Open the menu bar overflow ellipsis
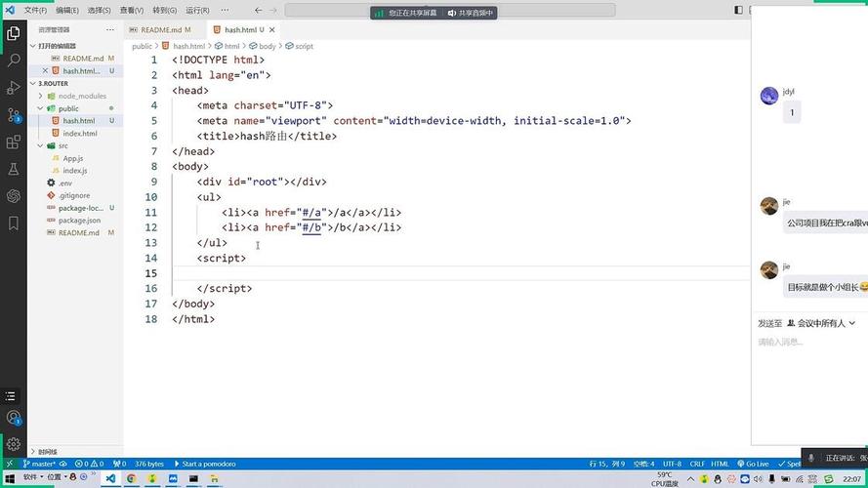The width and height of the screenshot is (868, 488). (225, 11)
